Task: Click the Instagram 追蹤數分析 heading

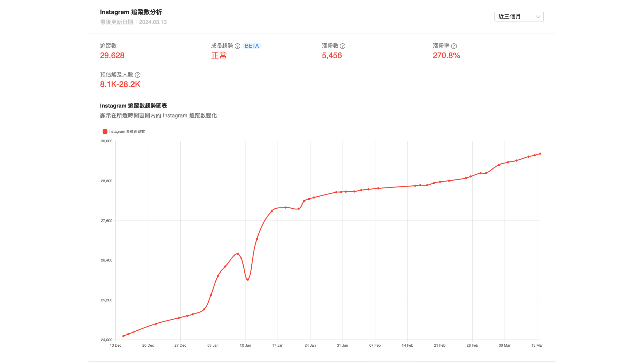Action: [131, 12]
